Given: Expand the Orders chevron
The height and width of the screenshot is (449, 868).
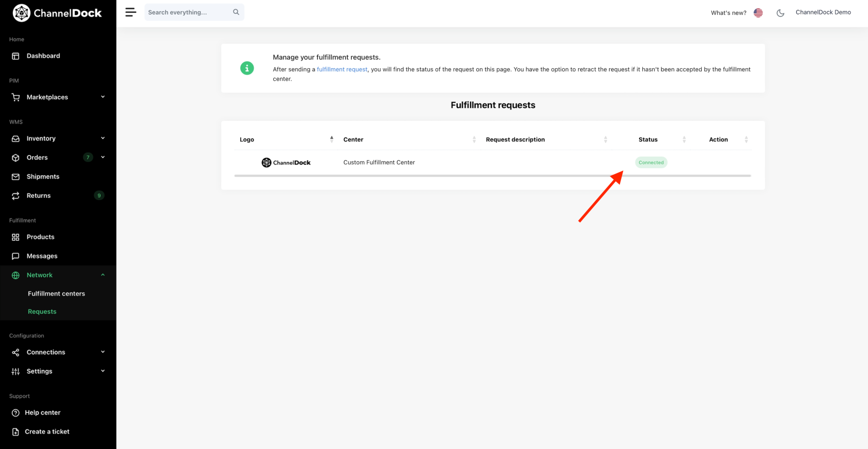Looking at the screenshot, I should pos(103,157).
